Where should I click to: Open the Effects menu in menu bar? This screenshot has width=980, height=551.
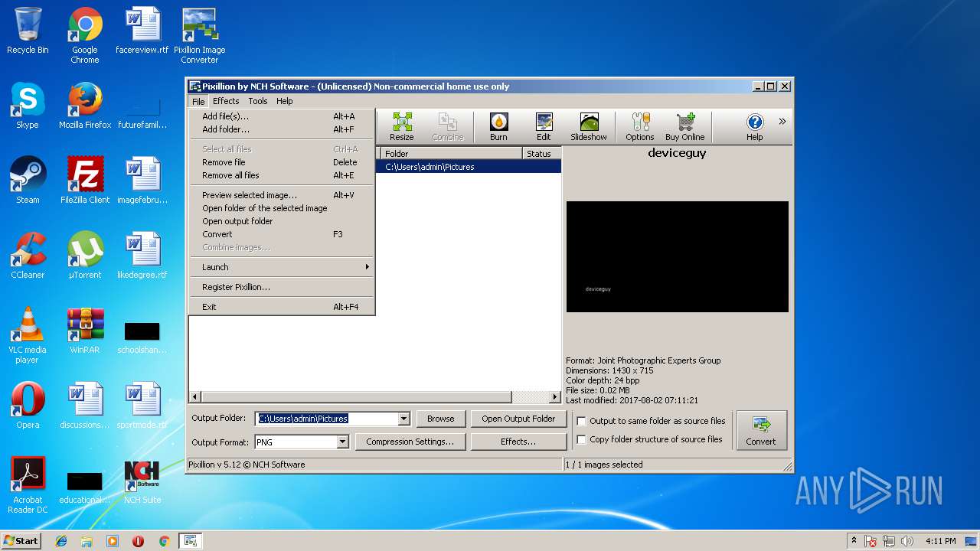[226, 101]
